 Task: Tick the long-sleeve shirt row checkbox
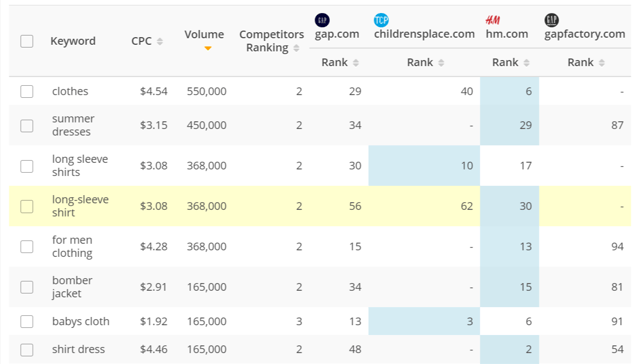coord(27,206)
